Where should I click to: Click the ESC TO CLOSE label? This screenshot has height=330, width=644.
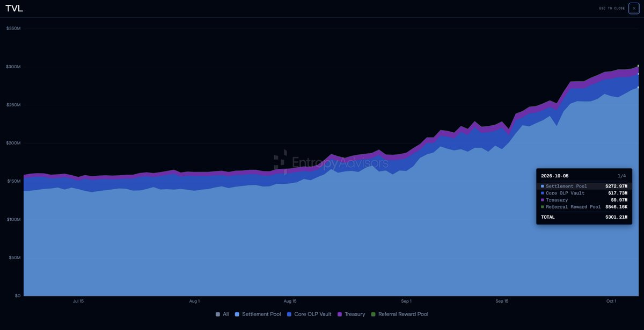[612, 9]
